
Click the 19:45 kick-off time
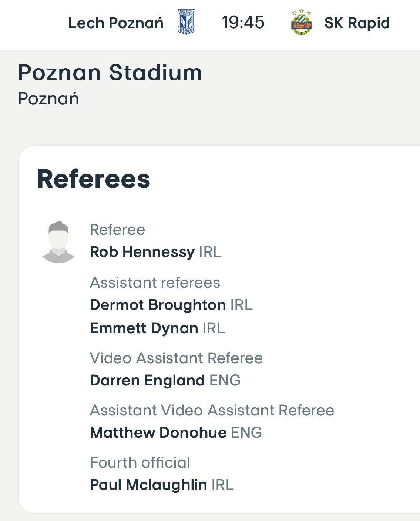pyautogui.click(x=243, y=22)
